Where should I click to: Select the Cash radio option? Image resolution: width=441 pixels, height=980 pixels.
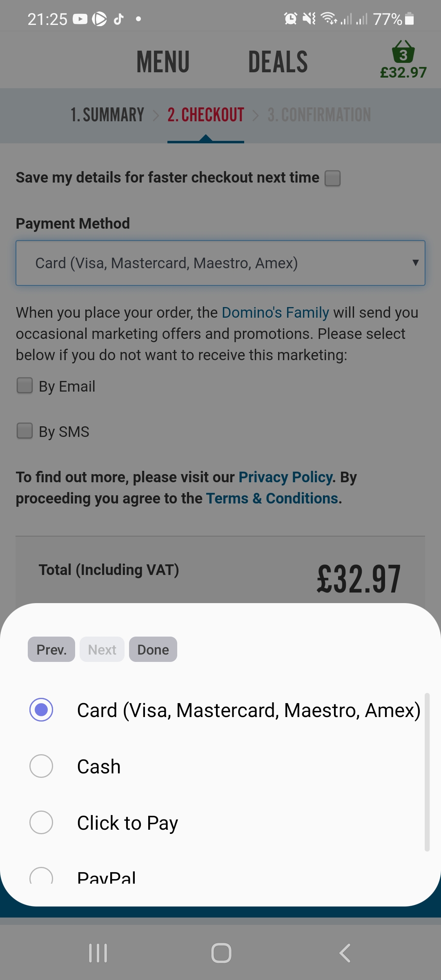pyautogui.click(x=41, y=766)
